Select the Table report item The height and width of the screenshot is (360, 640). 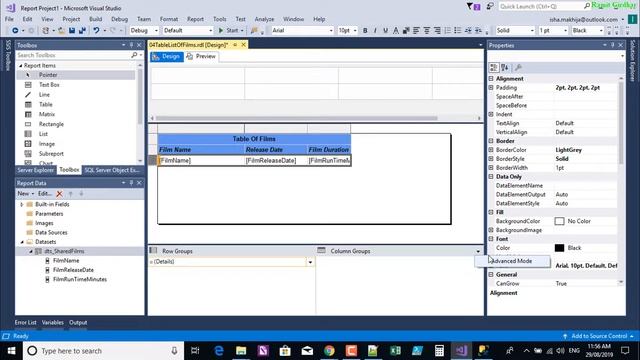pos(76,104)
